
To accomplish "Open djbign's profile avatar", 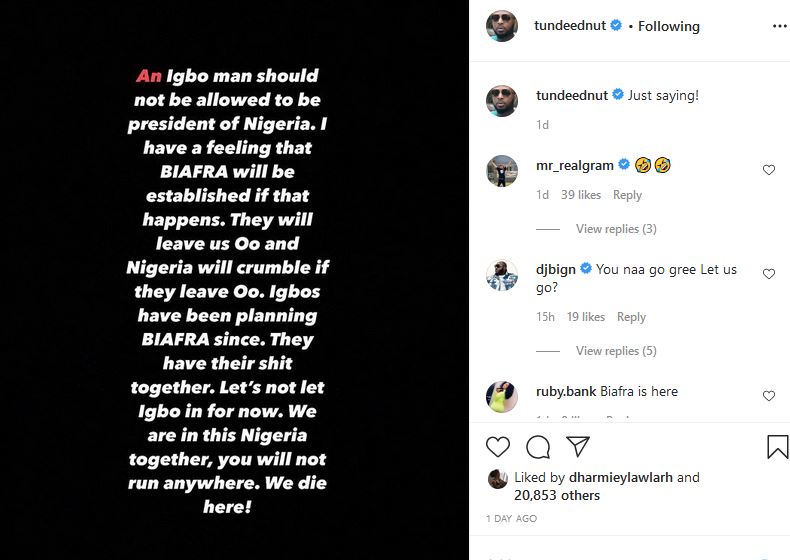I will point(502,275).
